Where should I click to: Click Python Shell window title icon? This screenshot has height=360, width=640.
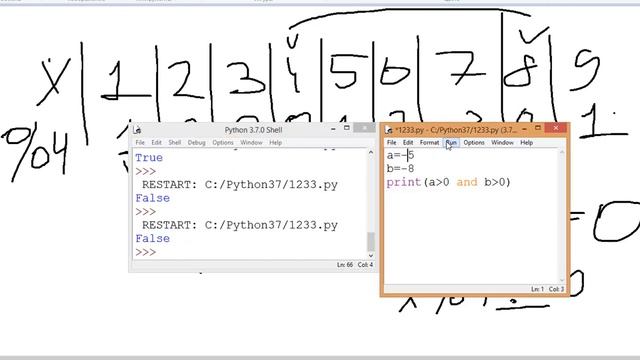pyautogui.click(x=138, y=130)
